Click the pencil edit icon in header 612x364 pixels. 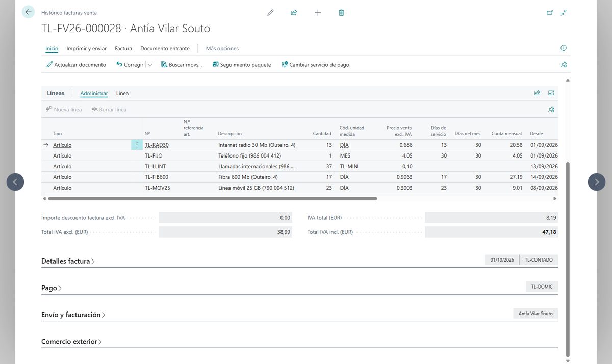point(270,13)
